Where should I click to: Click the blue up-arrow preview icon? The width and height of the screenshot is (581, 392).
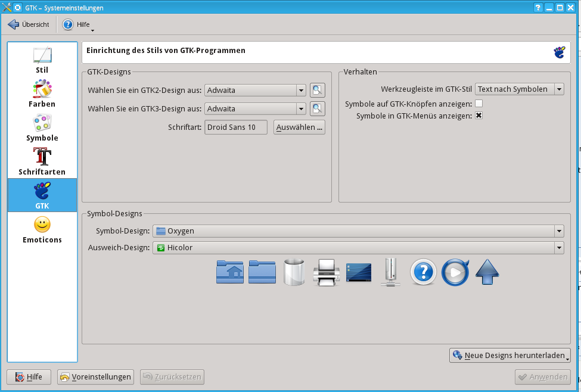click(x=487, y=272)
